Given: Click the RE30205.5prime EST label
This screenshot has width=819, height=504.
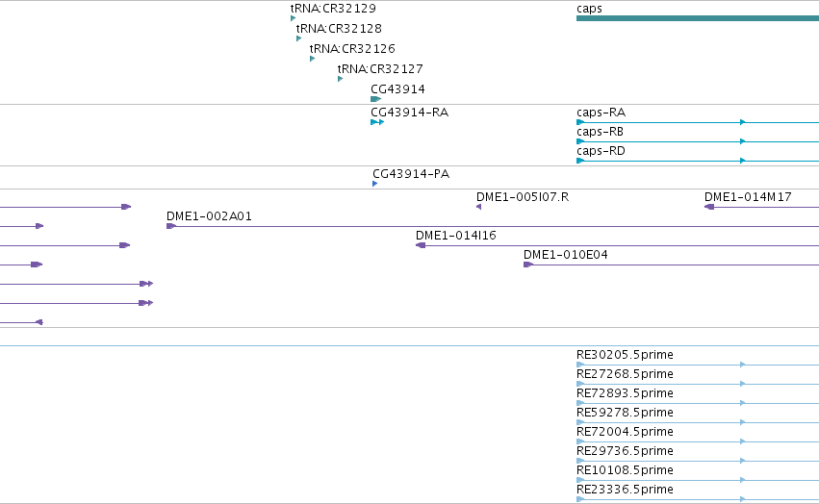Looking at the screenshot, I should click(x=625, y=355).
